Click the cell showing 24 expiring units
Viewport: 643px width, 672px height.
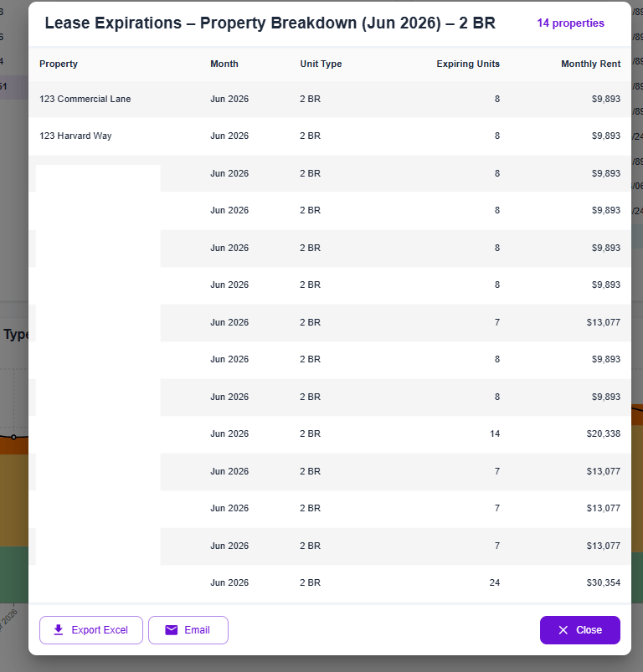point(494,582)
